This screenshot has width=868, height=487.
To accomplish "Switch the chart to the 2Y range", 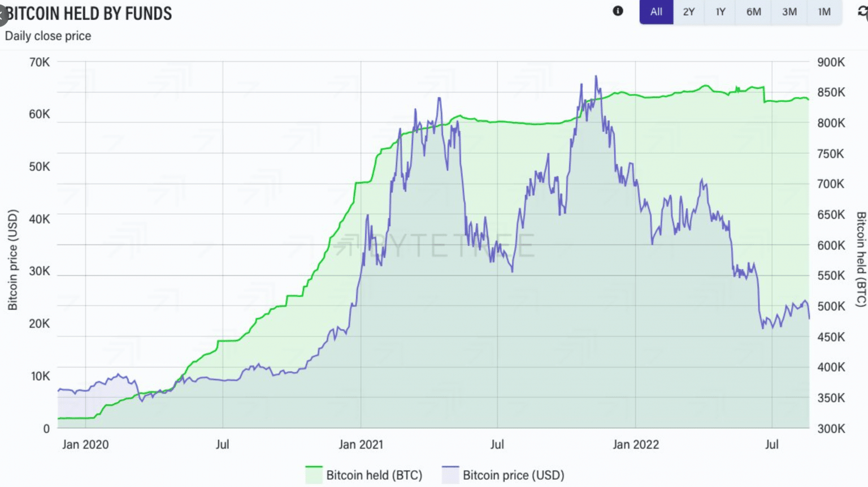I will [x=688, y=12].
